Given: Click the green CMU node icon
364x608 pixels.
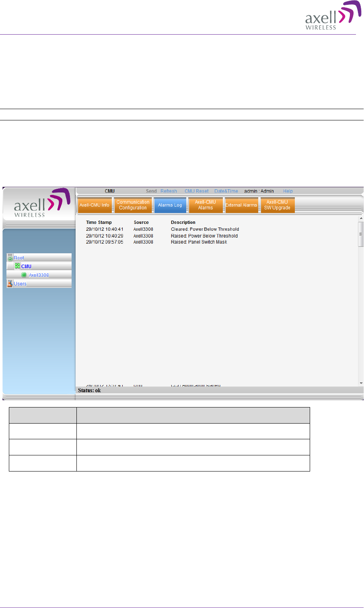Looking at the screenshot, I should click(18, 266).
